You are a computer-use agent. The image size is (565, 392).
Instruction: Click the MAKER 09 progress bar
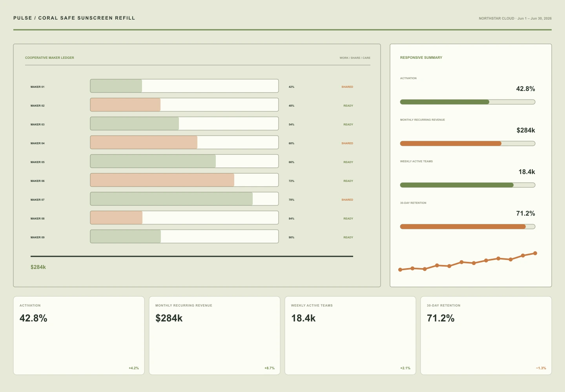[x=184, y=236]
